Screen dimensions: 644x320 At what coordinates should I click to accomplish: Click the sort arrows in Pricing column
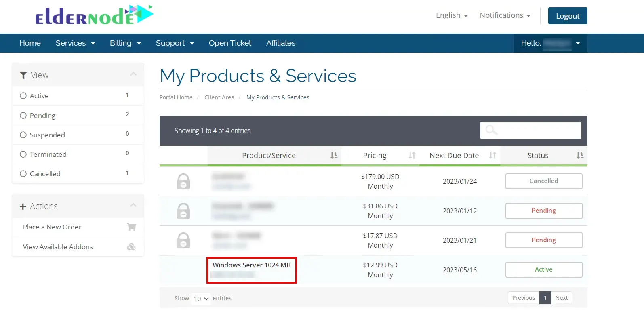click(412, 156)
